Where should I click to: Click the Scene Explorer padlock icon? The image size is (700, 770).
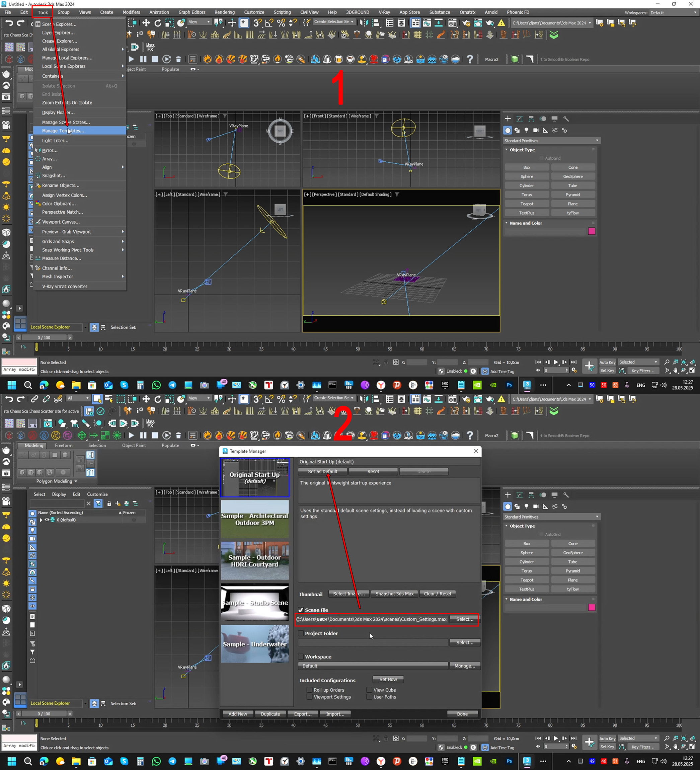click(109, 504)
